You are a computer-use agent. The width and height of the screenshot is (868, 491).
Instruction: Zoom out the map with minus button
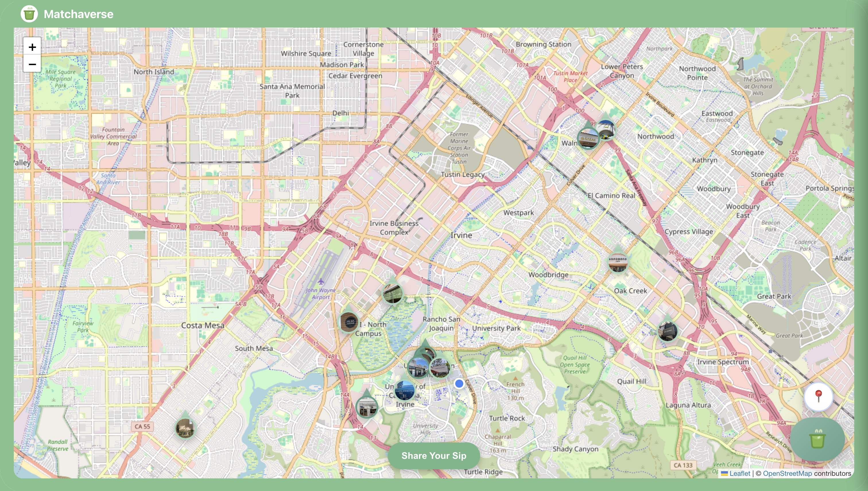pyautogui.click(x=32, y=64)
